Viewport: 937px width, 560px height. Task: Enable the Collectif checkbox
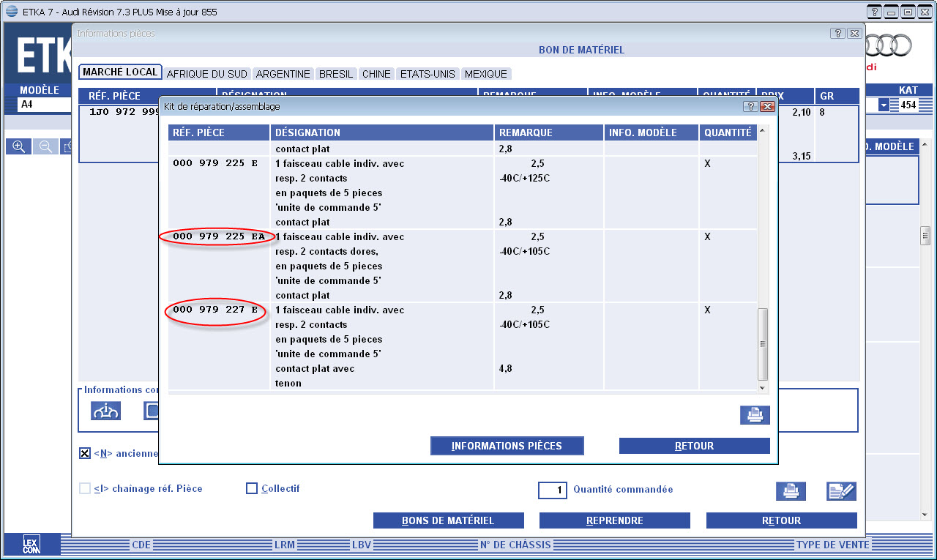[x=252, y=489]
